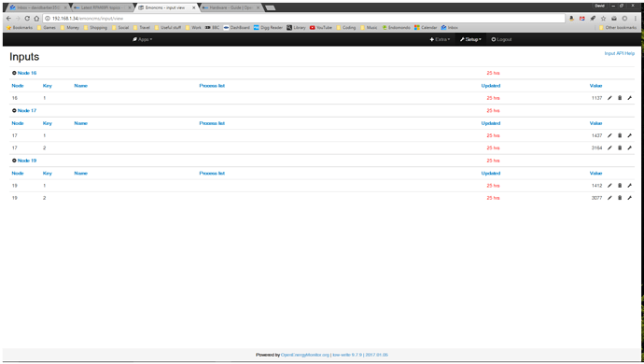Click the value 3077 cell
This screenshot has height=364, width=644.
(x=596, y=198)
